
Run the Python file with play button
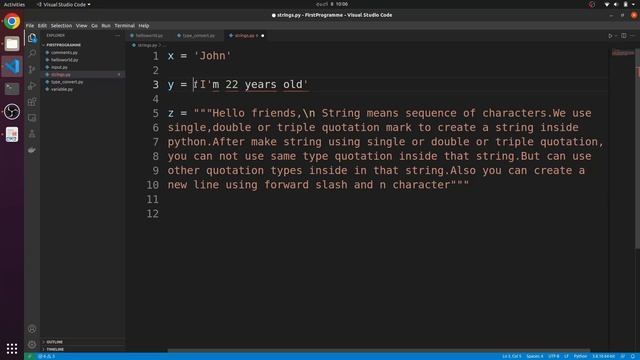tap(610, 36)
